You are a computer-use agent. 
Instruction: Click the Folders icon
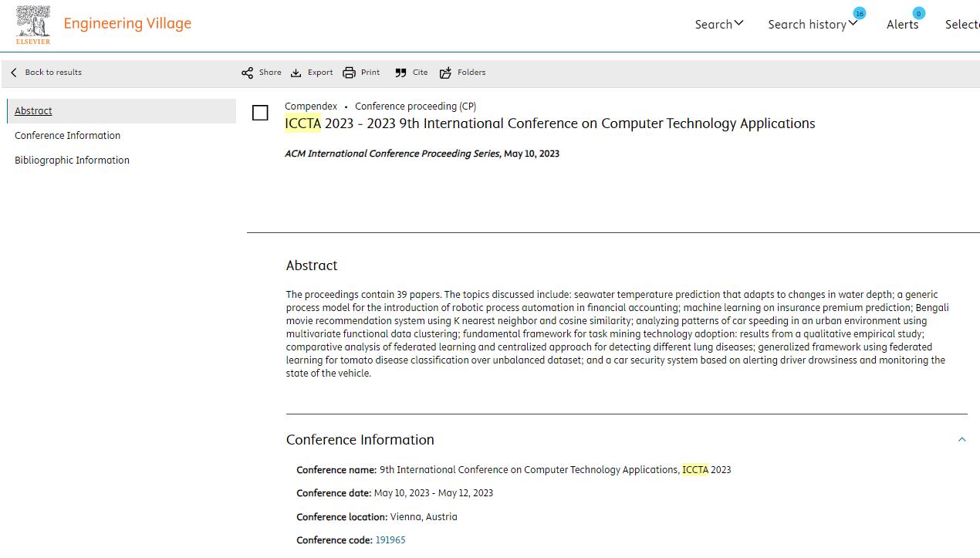(445, 73)
